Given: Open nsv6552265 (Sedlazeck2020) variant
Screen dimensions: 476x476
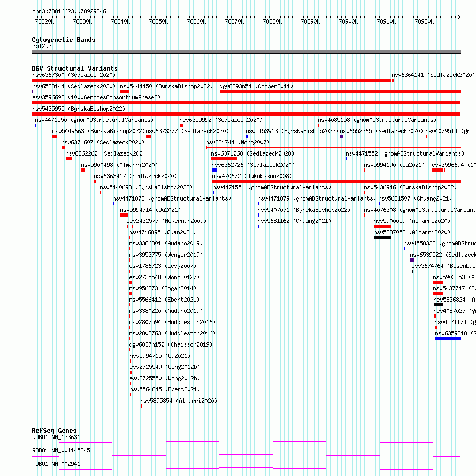Looking at the screenshot, I should click(381, 131).
